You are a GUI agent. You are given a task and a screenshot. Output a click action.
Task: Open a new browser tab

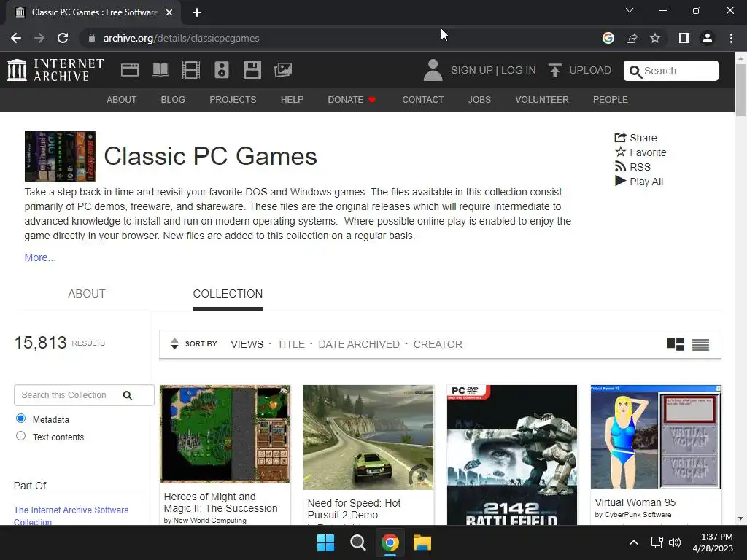click(197, 12)
